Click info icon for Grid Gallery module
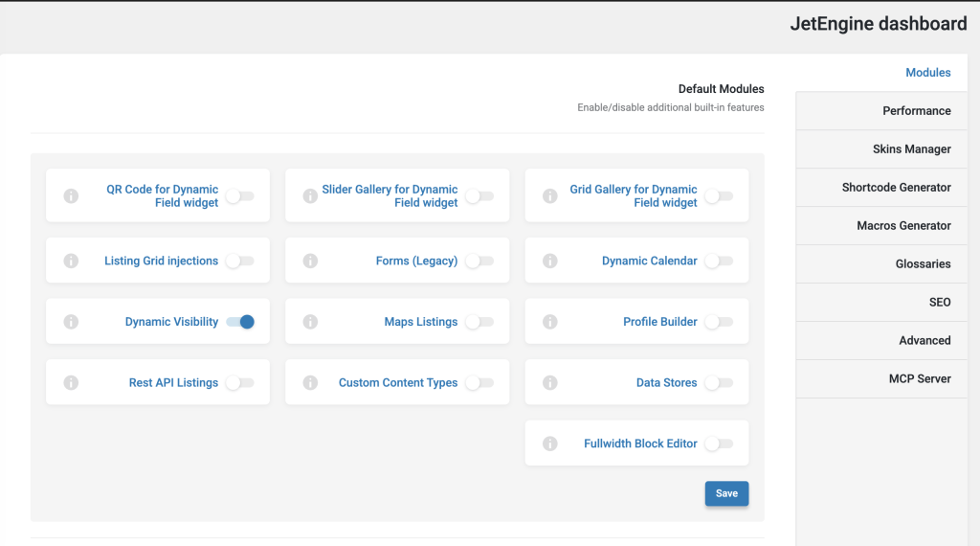 tap(550, 195)
